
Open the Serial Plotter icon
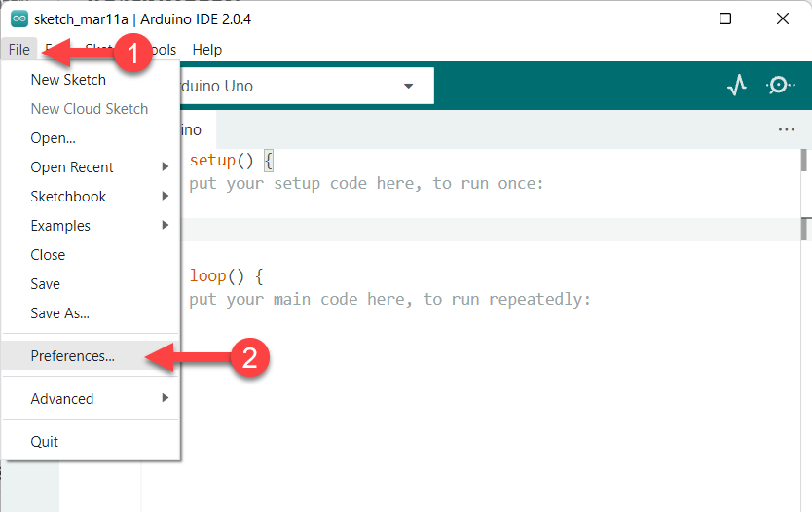click(x=736, y=85)
